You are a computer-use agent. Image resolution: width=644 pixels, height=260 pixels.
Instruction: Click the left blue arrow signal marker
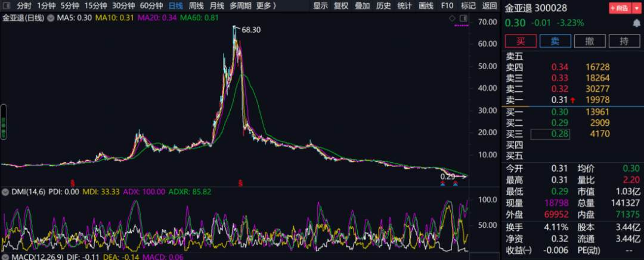click(x=442, y=183)
